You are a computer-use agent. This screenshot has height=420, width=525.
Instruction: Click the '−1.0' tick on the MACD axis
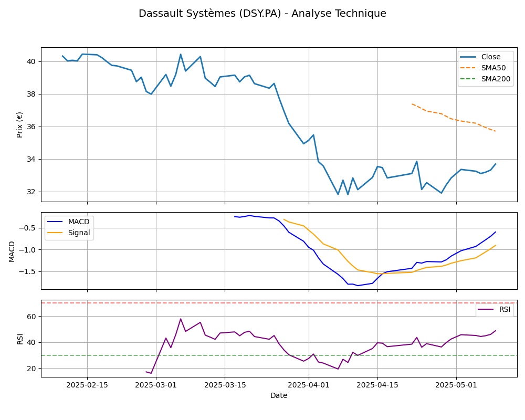tap(27, 250)
